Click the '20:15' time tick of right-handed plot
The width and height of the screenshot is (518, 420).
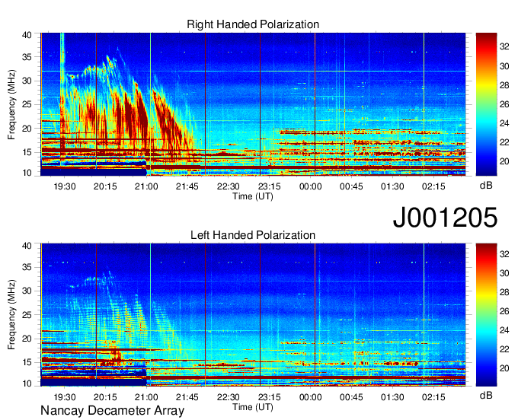click(x=105, y=186)
